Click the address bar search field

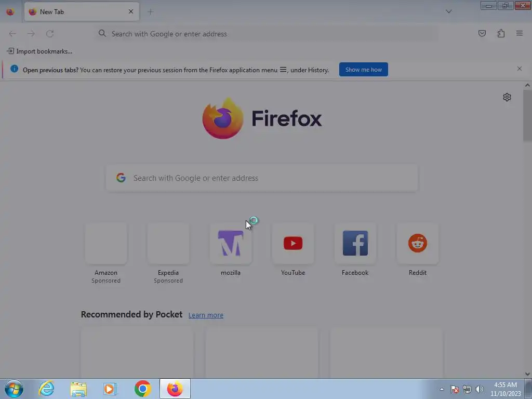pyautogui.click(x=267, y=34)
